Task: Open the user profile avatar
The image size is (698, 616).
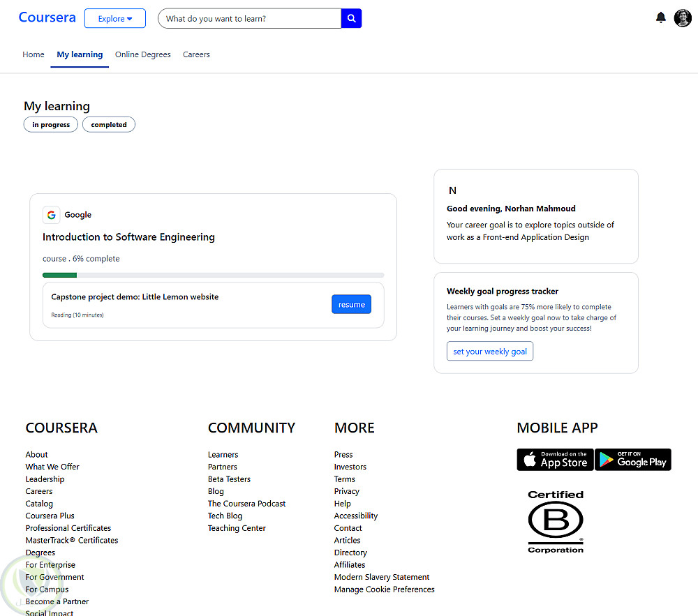Action: [x=683, y=18]
